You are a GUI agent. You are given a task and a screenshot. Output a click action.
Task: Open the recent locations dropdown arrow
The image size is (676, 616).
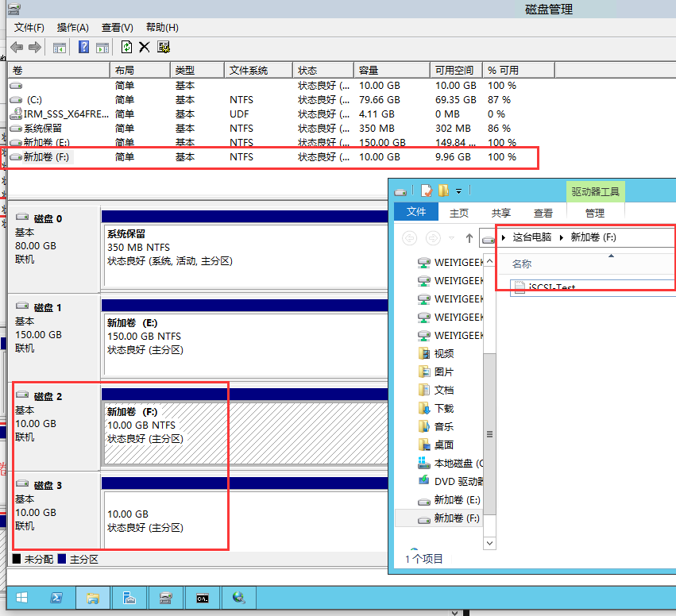451,238
